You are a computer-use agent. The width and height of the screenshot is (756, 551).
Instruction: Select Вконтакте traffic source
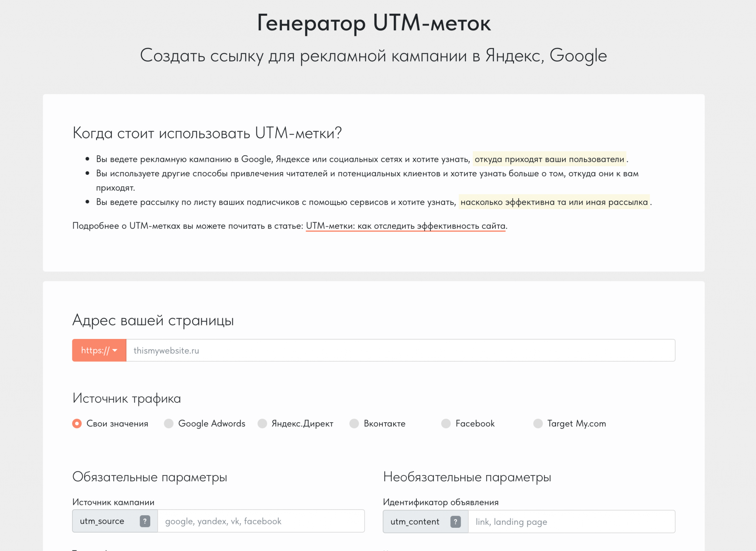(x=354, y=423)
